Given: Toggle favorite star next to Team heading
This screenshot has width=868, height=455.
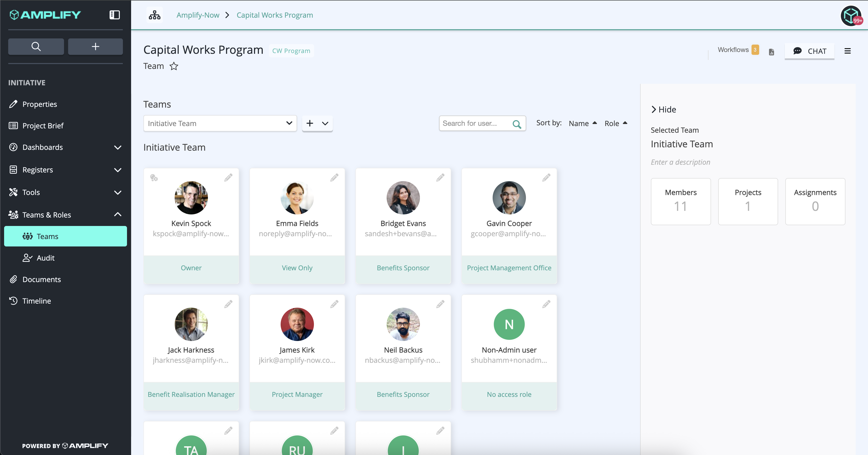Looking at the screenshot, I should 174,66.
